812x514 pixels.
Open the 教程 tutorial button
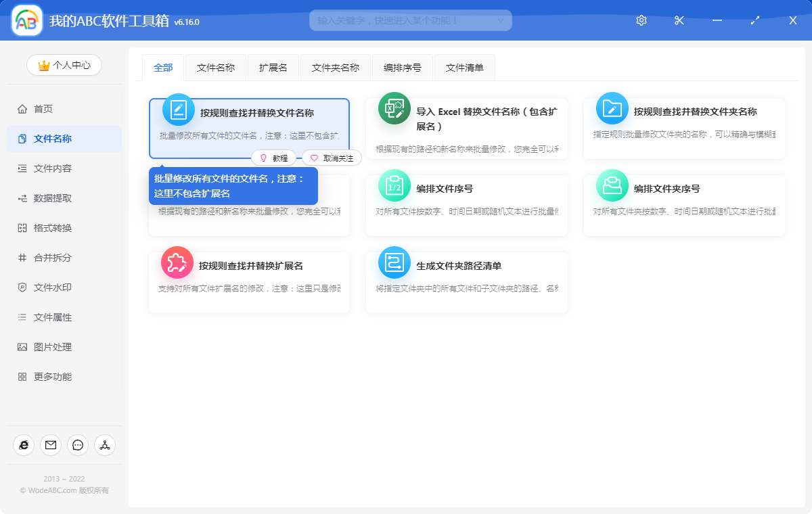[x=275, y=157]
